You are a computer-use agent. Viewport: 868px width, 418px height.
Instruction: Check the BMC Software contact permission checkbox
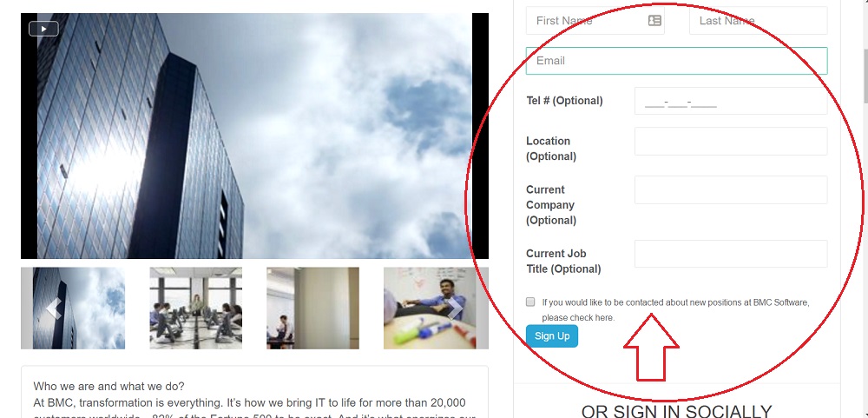[530, 302]
